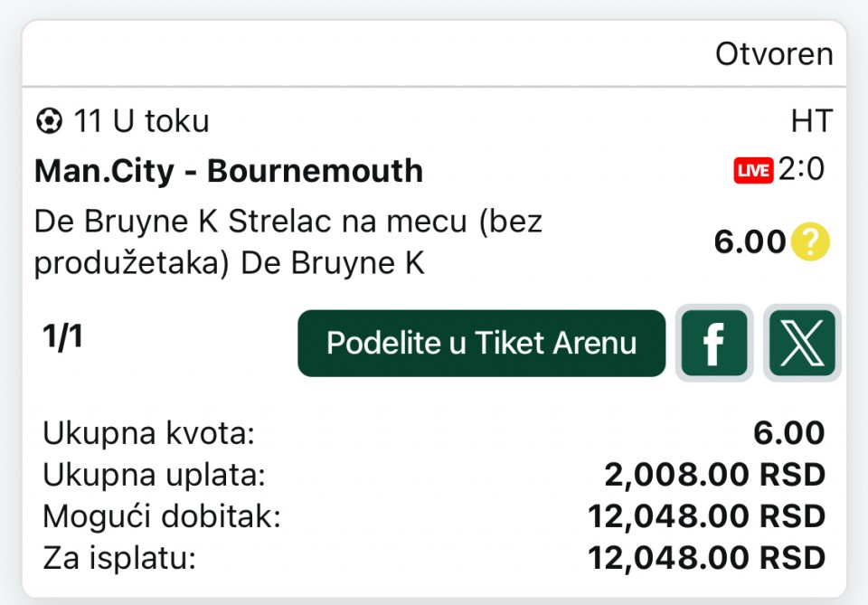Click the soccer ball sport icon
The image size is (868, 605).
49,120
